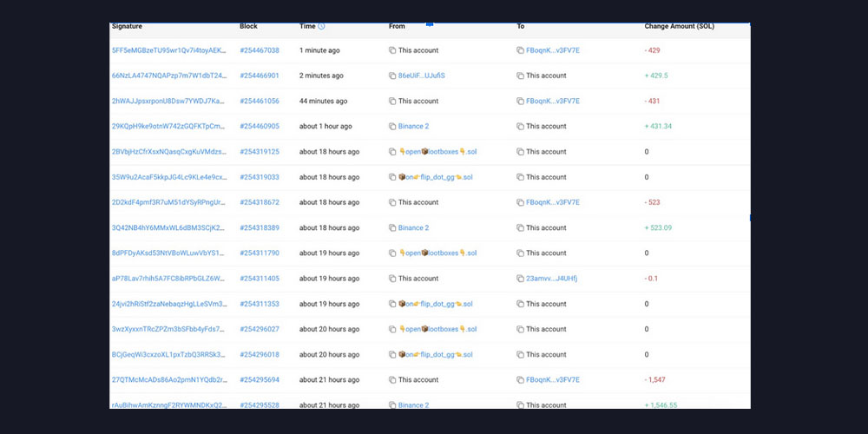Copy 'This account' sender icon in -0.1 row

[392, 279]
